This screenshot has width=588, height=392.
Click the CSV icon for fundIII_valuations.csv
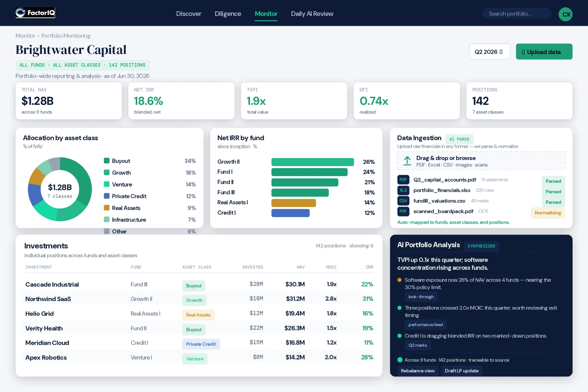coord(403,201)
